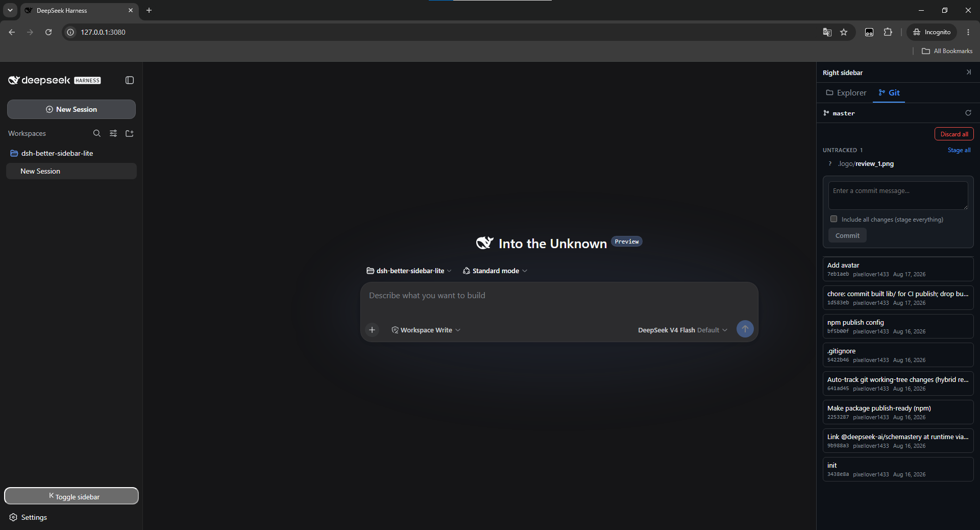
Task: View site information icon in address bar
Action: click(71, 32)
